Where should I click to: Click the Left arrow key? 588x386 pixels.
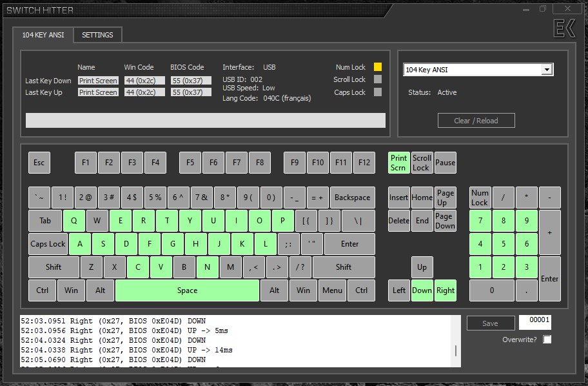398,290
